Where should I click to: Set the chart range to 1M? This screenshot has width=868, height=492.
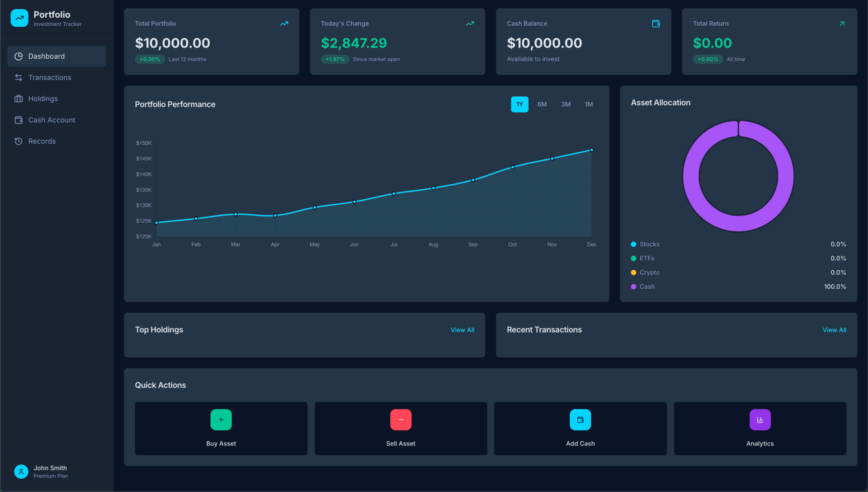(589, 104)
